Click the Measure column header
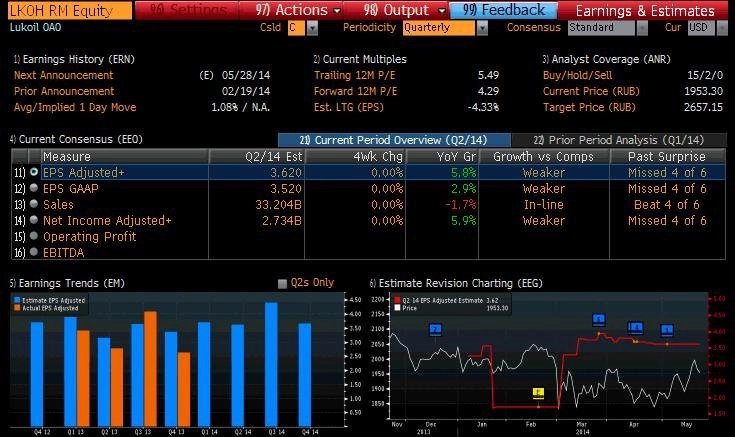The height and width of the screenshot is (437, 735). (x=125, y=156)
